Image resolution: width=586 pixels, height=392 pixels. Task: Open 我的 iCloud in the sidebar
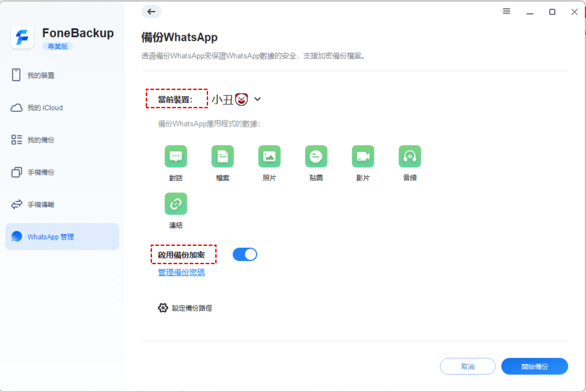(62, 108)
